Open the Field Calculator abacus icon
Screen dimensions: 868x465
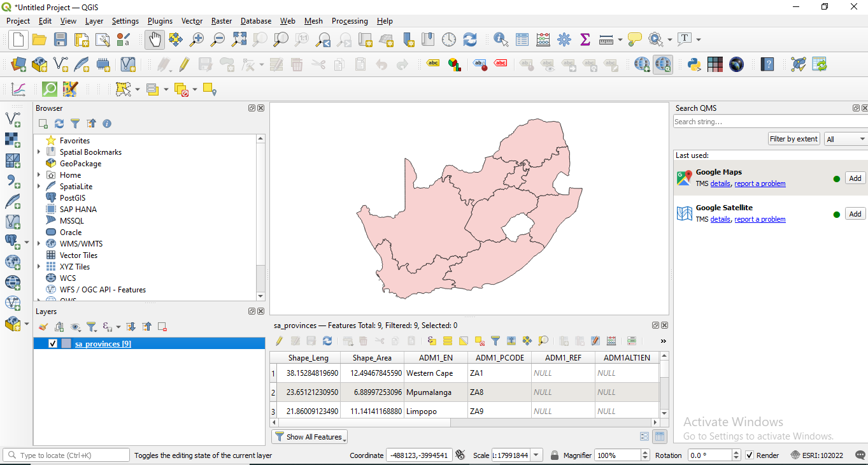tap(543, 39)
